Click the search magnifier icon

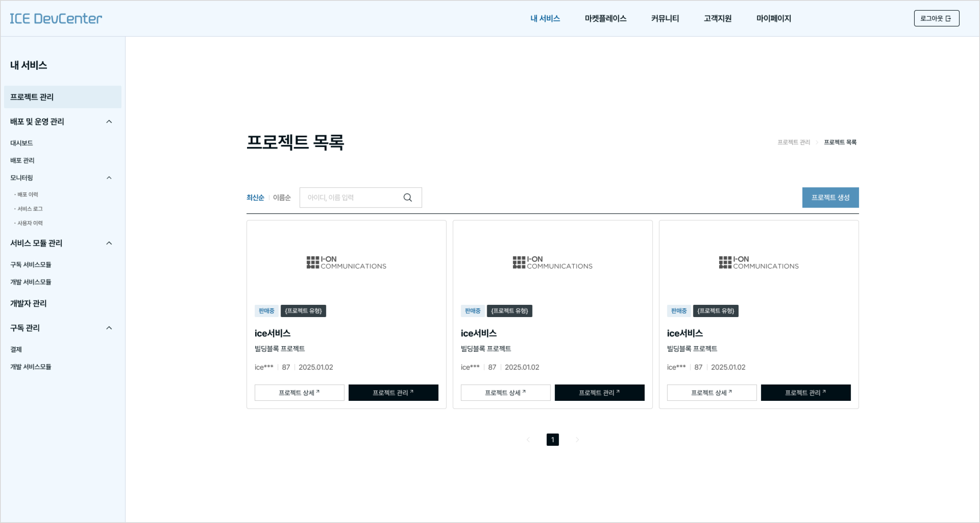pyautogui.click(x=408, y=197)
